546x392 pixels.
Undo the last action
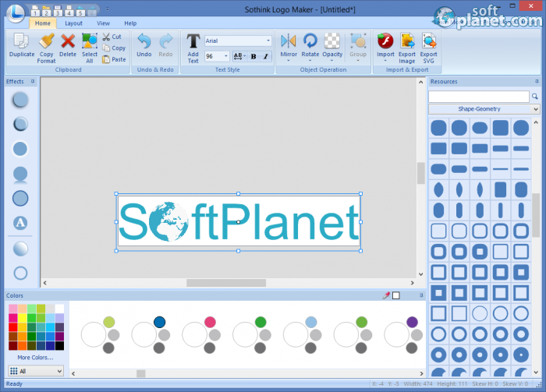click(x=144, y=45)
